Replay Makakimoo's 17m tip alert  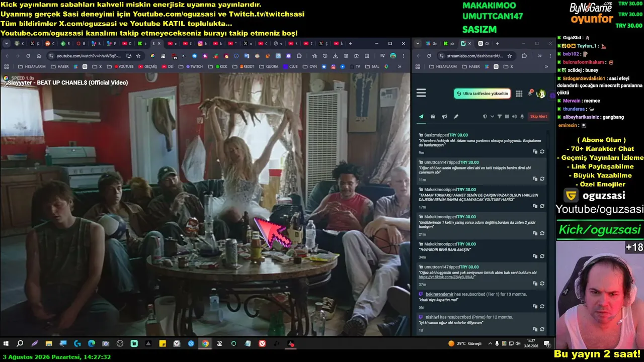[542, 206]
